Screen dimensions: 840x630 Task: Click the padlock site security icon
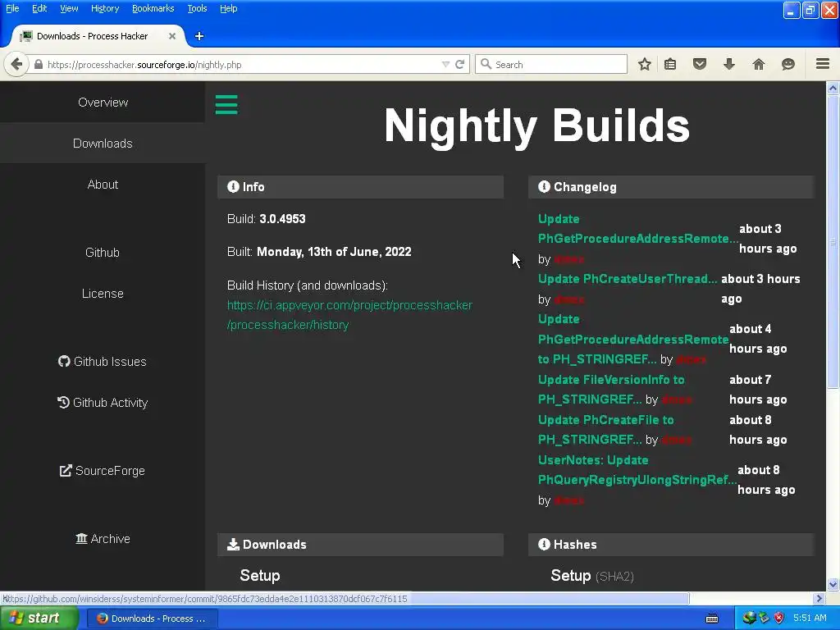coord(38,64)
